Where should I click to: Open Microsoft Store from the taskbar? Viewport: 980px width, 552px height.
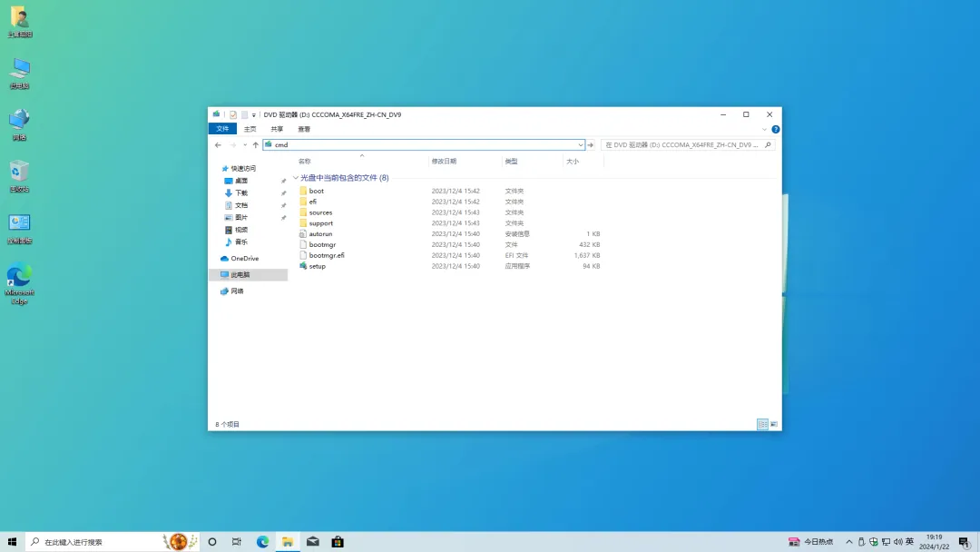[x=337, y=541]
